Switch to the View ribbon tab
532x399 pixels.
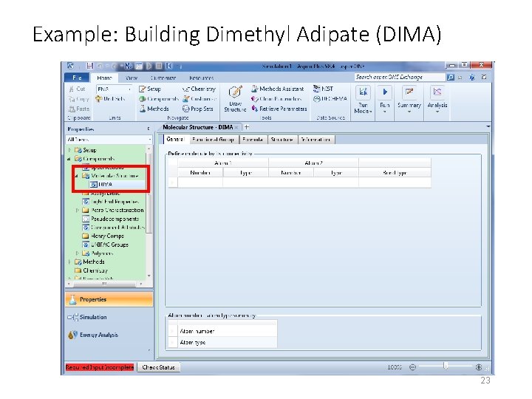click(x=131, y=78)
